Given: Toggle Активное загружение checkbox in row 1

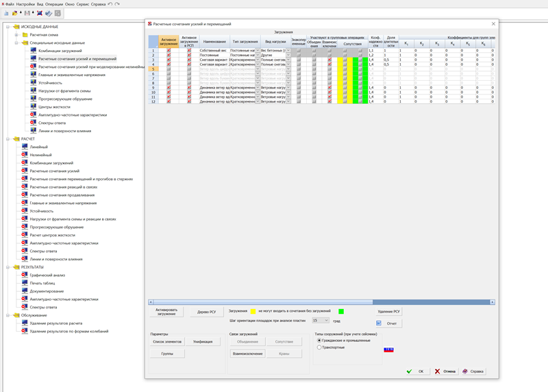Looking at the screenshot, I should 169,50.
